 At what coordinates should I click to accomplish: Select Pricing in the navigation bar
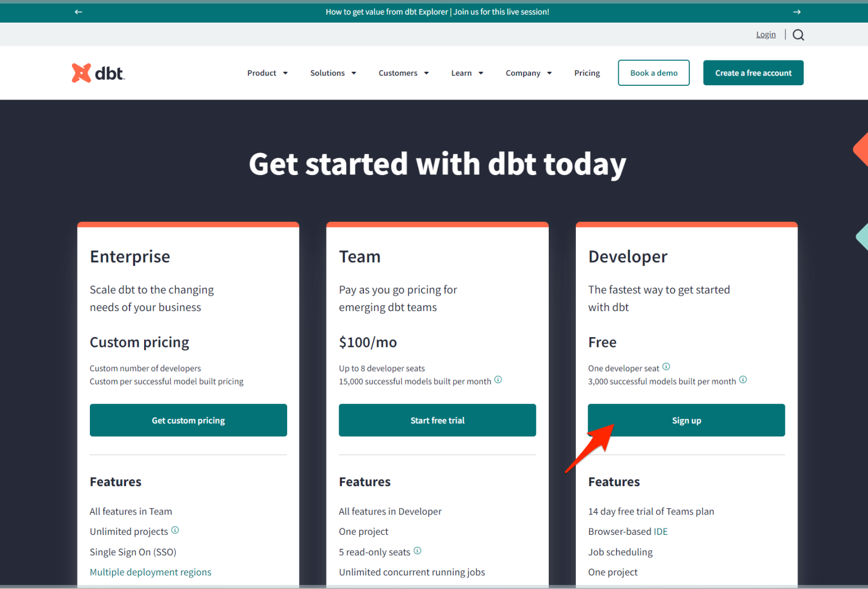(x=587, y=73)
